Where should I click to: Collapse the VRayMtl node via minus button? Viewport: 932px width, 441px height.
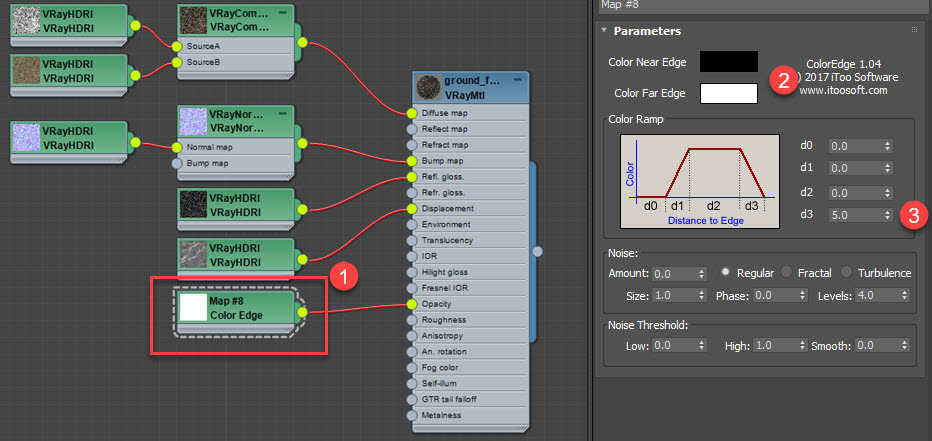point(517,79)
